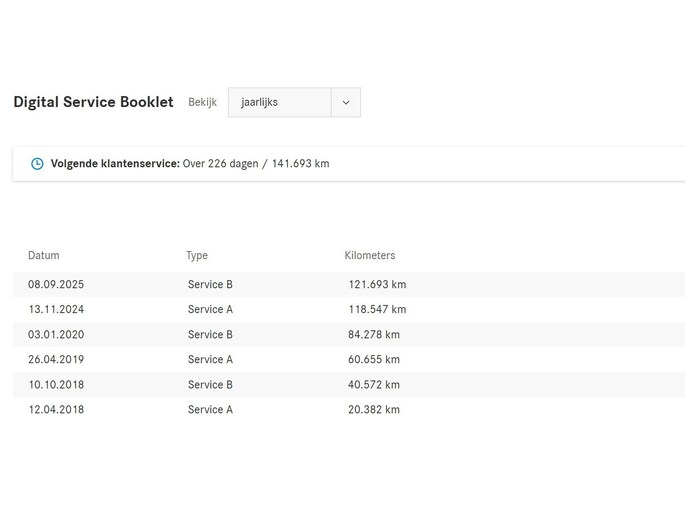The width and height of the screenshot is (685, 514).
Task: Select the 08.09.2025 service row
Action: 56,284
